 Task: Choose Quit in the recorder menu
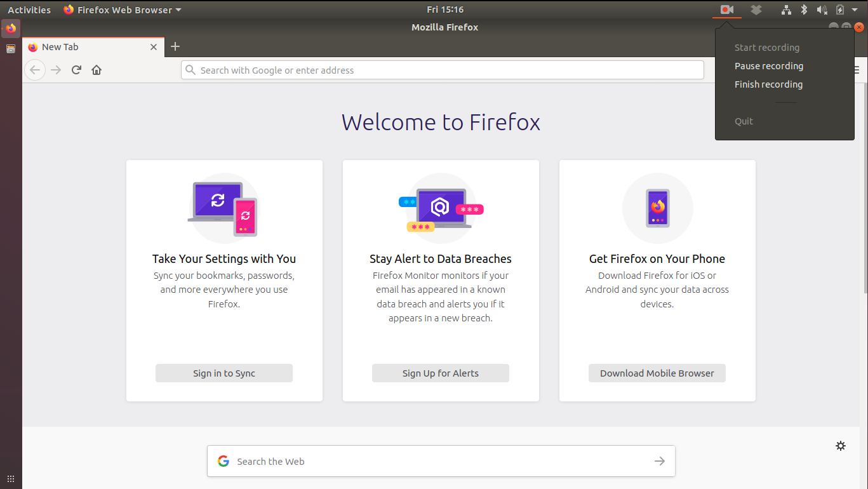[x=744, y=121]
